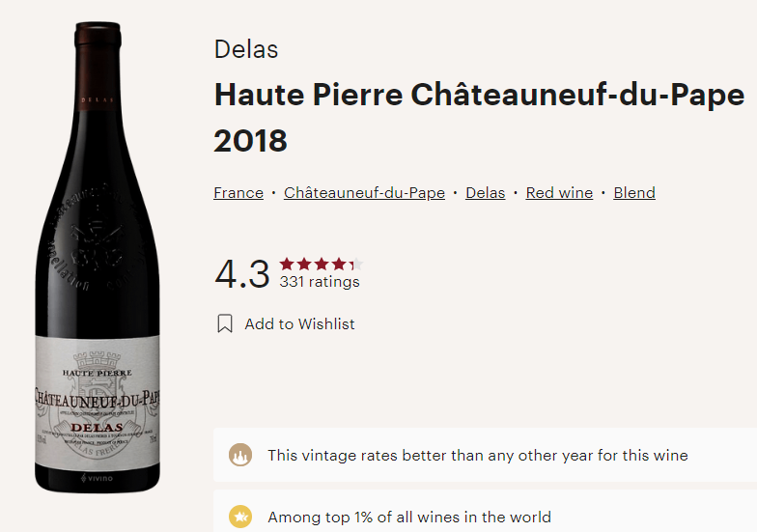757x532 pixels.
Task: Click the 331 ratings count
Action: (320, 282)
